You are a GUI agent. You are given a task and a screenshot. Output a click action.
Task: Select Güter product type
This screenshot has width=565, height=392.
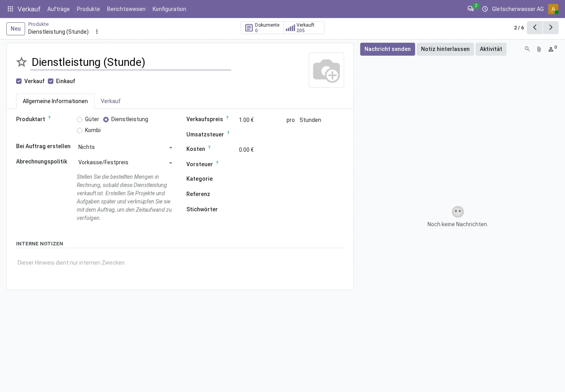(x=80, y=120)
